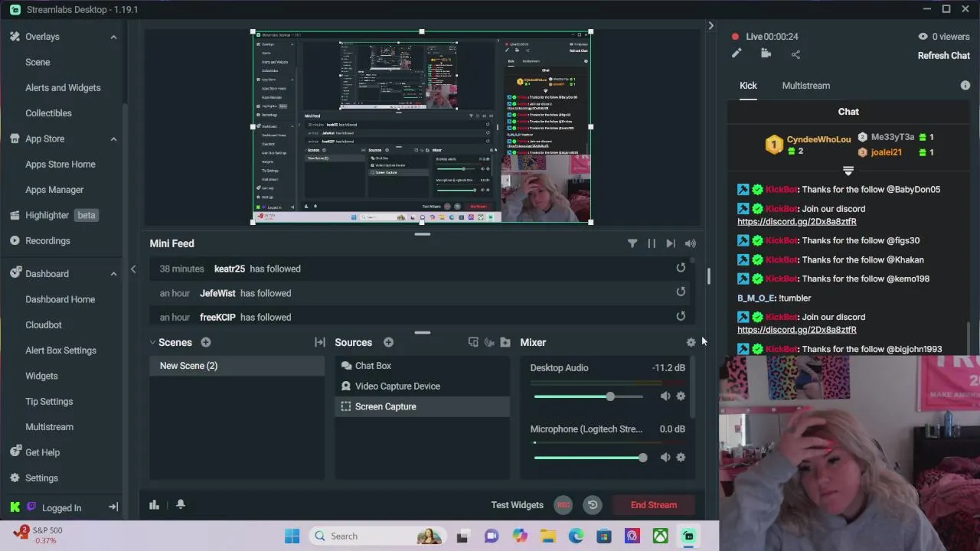Select New Scene (2) in Scenes list
This screenshot has width=980, height=551.
tap(237, 366)
